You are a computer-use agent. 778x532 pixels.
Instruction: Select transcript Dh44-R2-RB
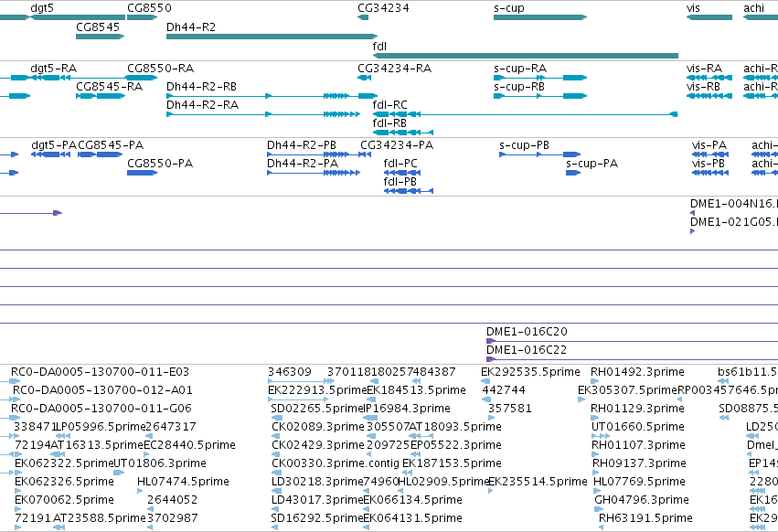point(272,96)
